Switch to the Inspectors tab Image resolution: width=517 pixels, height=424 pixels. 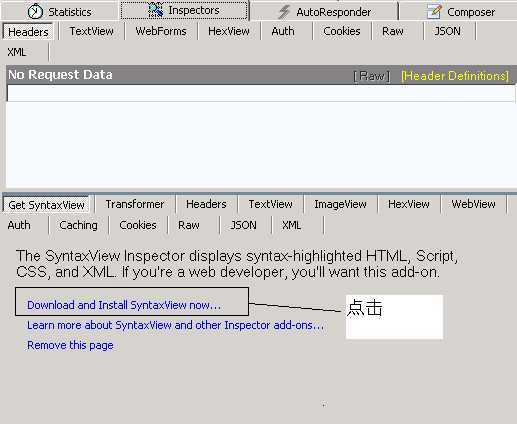(x=184, y=10)
